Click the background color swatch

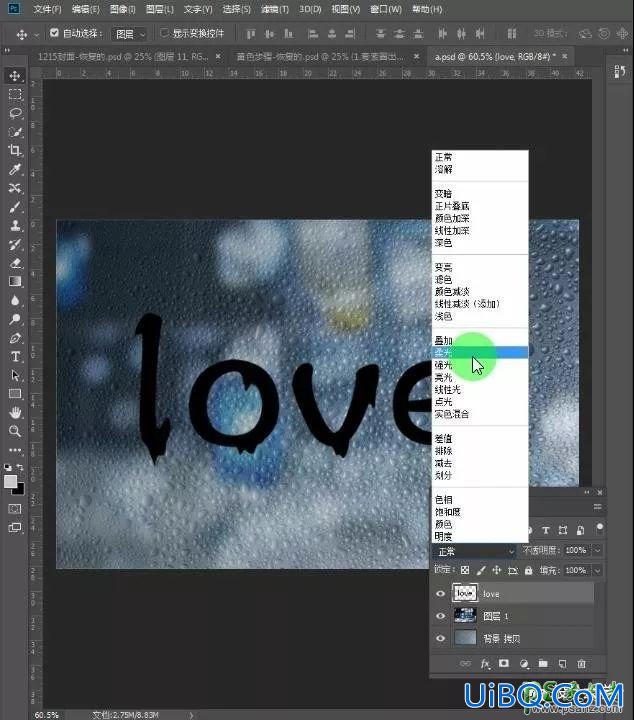click(x=19, y=490)
